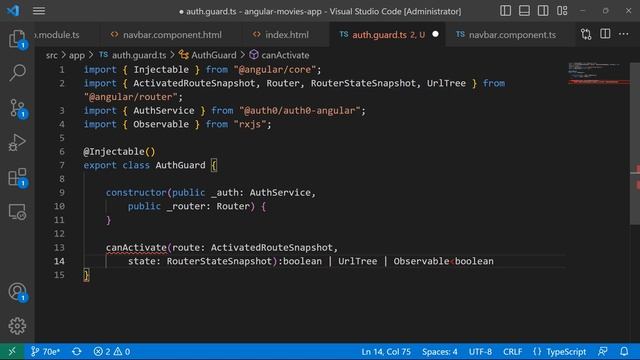Change indentation via Spaces: 4
This screenshot has height=360, width=640.
[440, 351]
